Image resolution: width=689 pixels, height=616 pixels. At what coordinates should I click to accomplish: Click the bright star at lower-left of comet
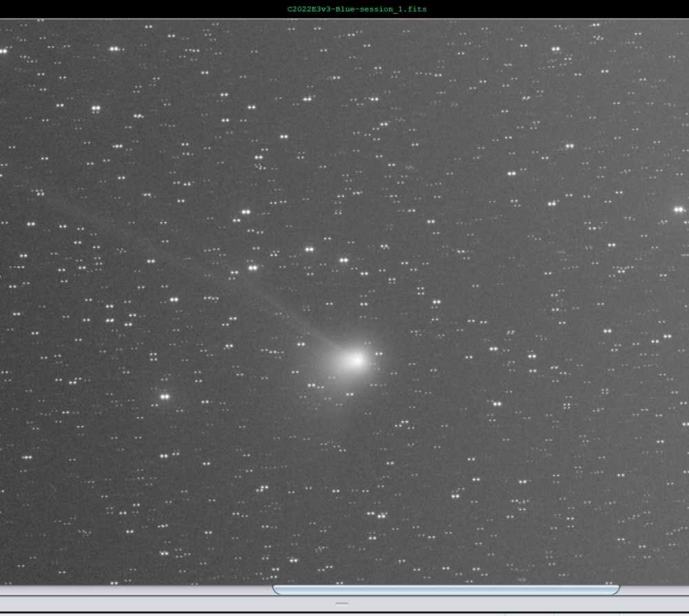(x=165, y=396)
